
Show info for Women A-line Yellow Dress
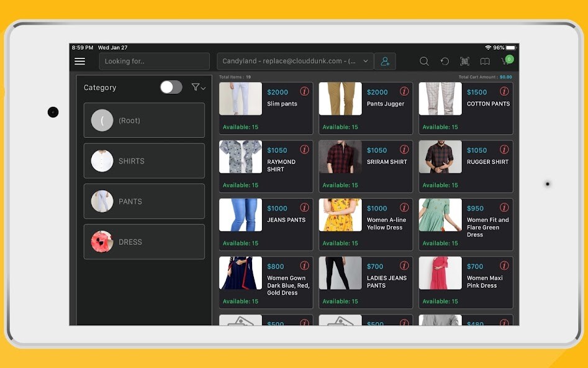pyautogui.click(x=404, y=207)
